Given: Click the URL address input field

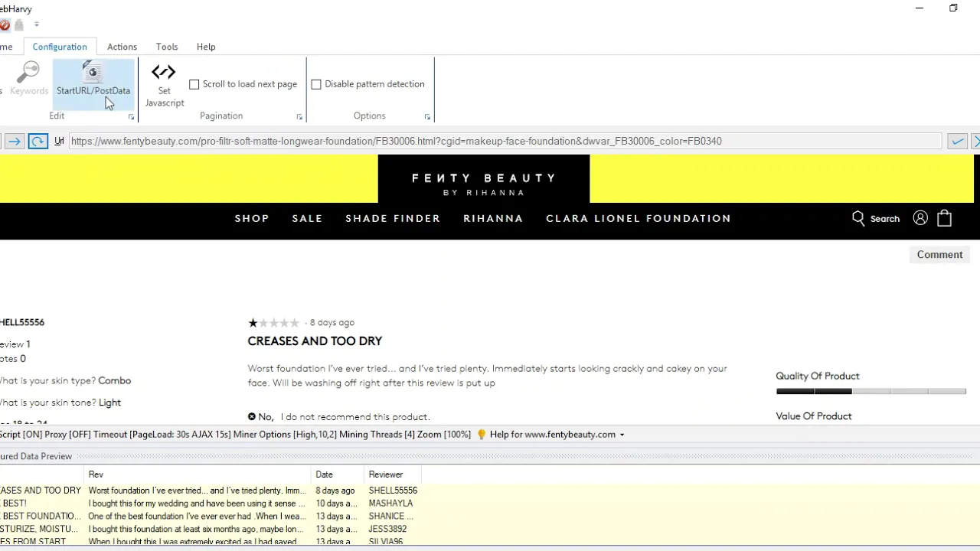Looking at the screenshot, I should [x=505, y=141].
